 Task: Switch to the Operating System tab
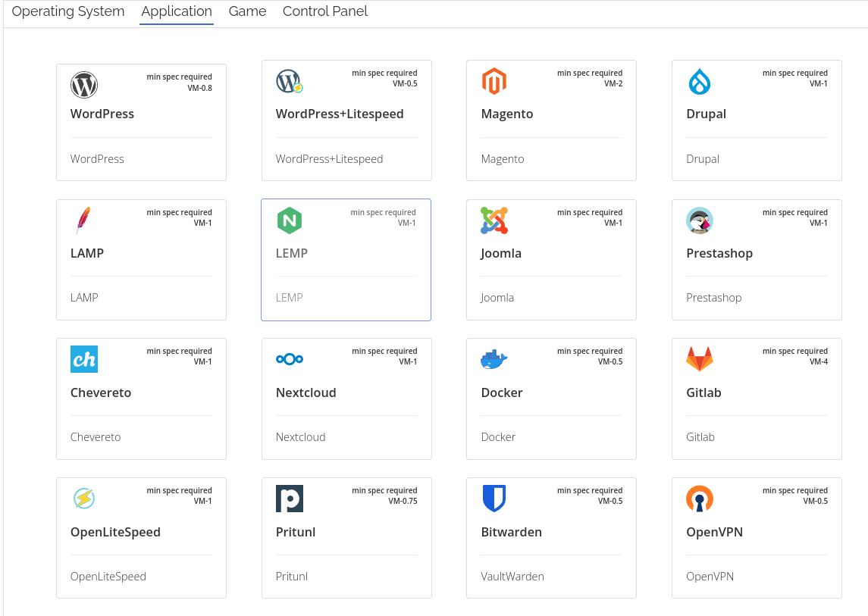point(67,11)
